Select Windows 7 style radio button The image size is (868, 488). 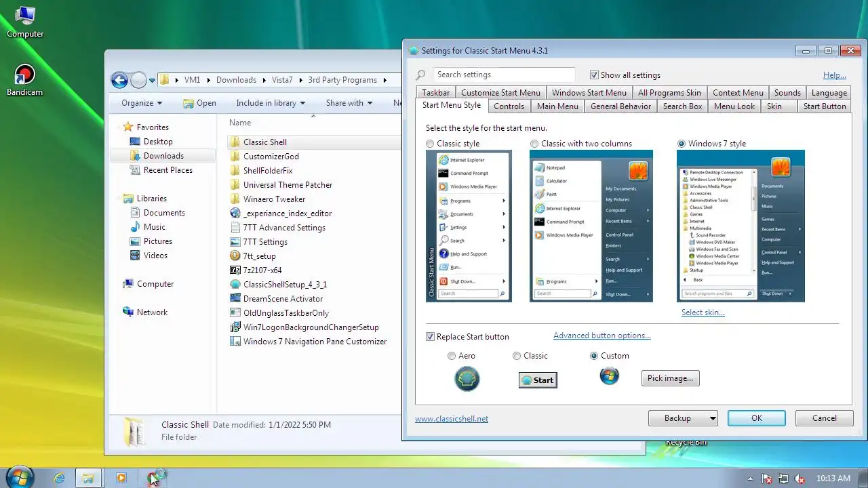click(x=682, y=144)
